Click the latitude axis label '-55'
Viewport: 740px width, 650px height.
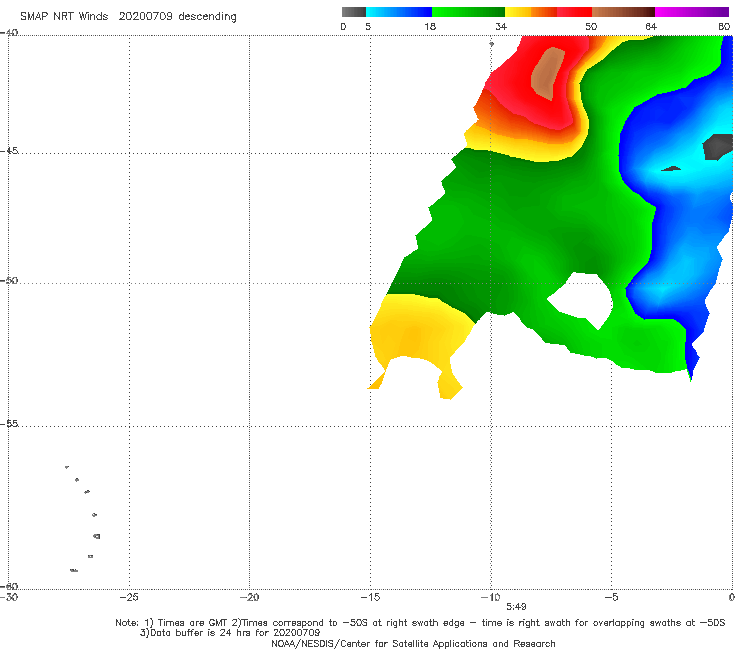(9, 423)
